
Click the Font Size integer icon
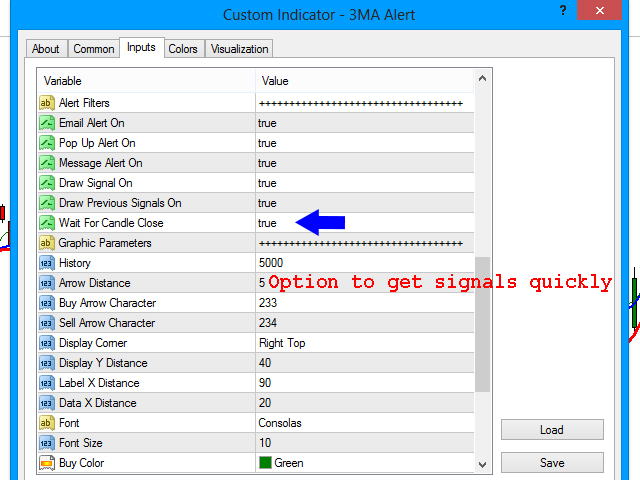(47, 443)
